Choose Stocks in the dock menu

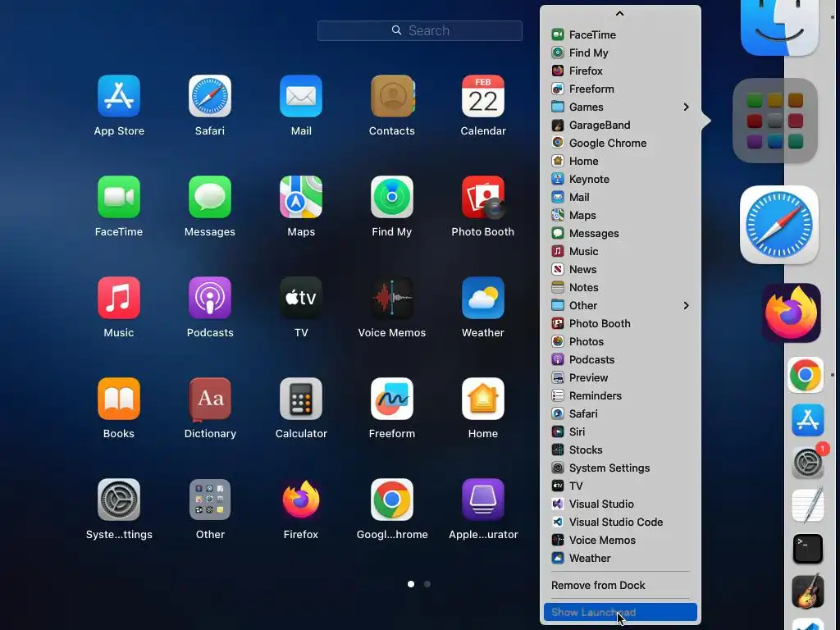(x=620, y=450)
